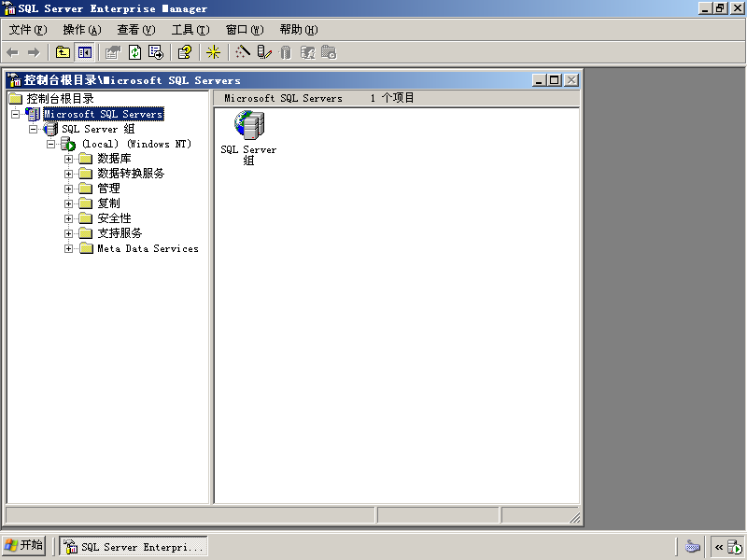Select the 安全性 tree label
747x560 pixels.
coord(114,218)
